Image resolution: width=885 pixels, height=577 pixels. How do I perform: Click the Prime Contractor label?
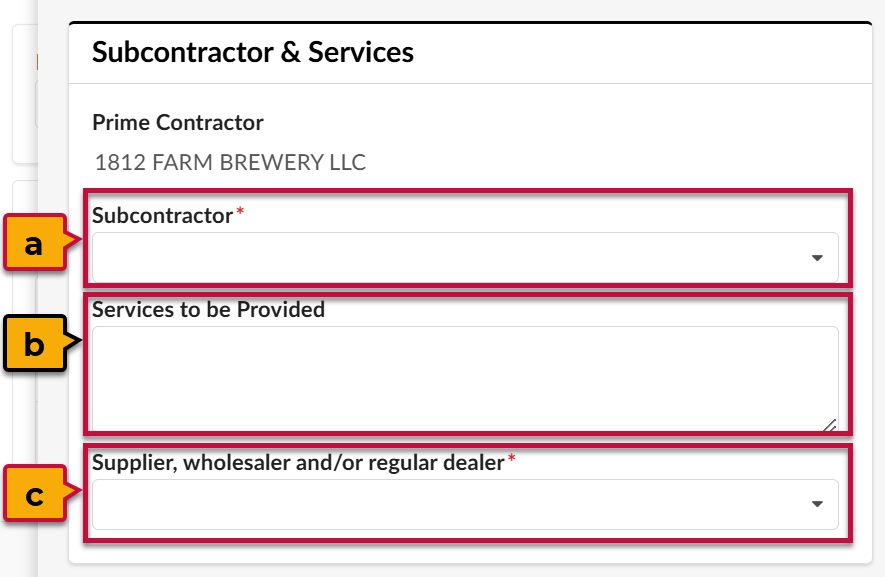pos(177,122)
